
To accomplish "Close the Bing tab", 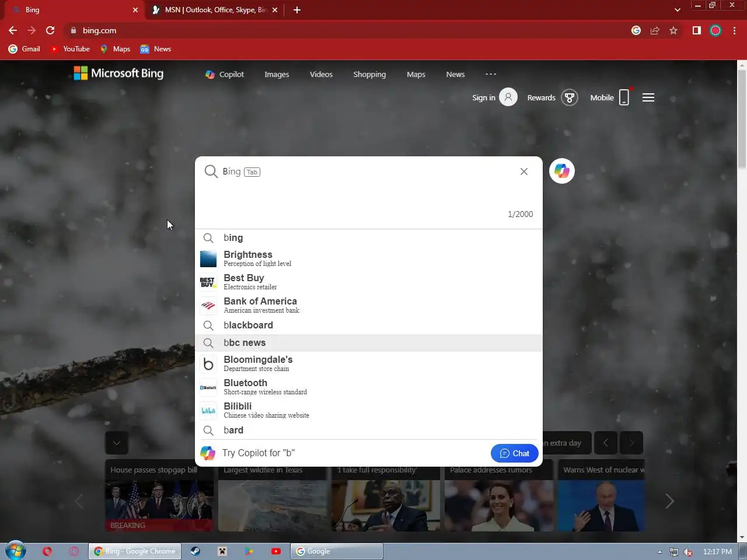I will click(x=135, y=10).
